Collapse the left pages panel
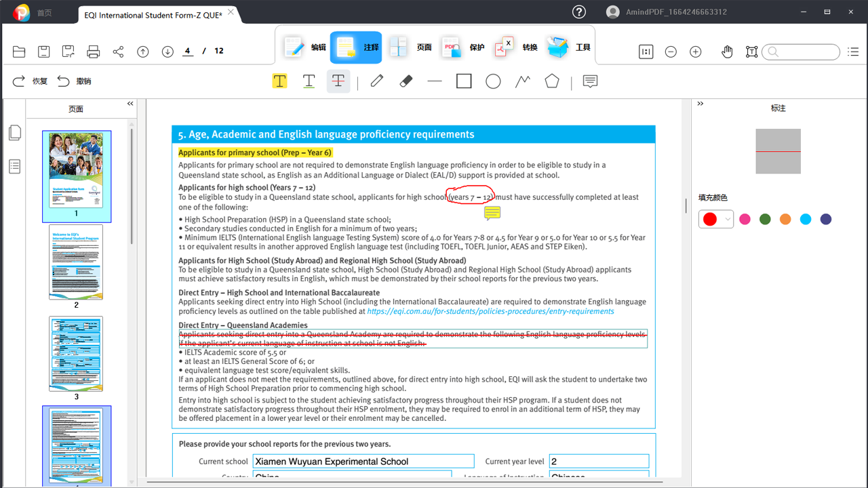This screenshot has height=488, width=868. click(x=130, y=104)
